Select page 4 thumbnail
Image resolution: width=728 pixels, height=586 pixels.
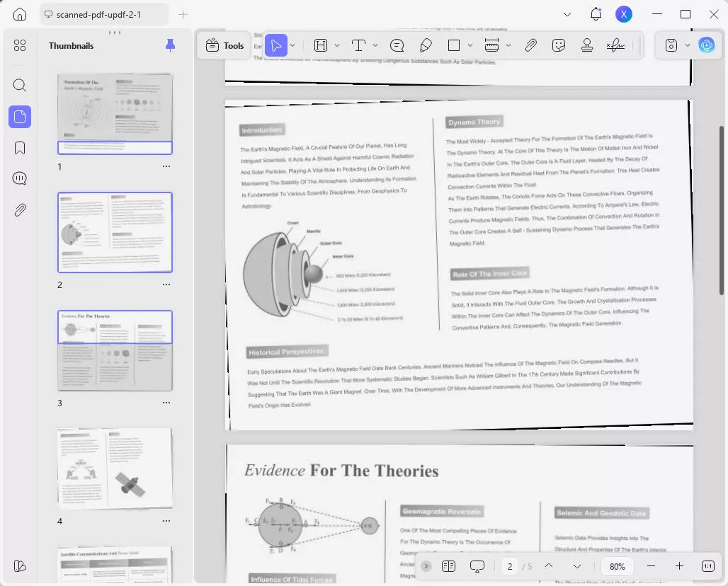tap(115, 469)
